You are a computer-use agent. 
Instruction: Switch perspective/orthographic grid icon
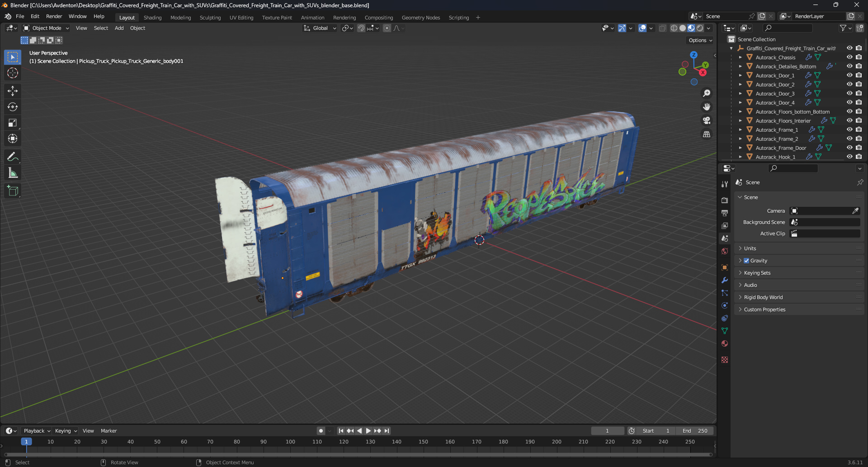click(x=706, y=134)
